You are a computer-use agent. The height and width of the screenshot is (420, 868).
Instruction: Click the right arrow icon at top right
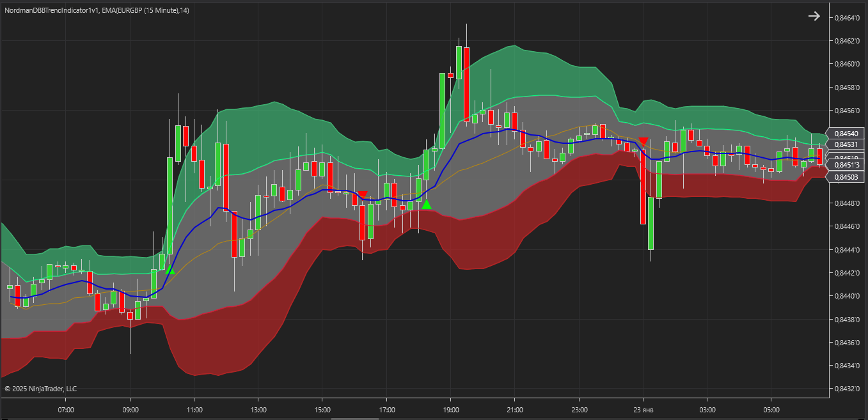tap(814, 17)
